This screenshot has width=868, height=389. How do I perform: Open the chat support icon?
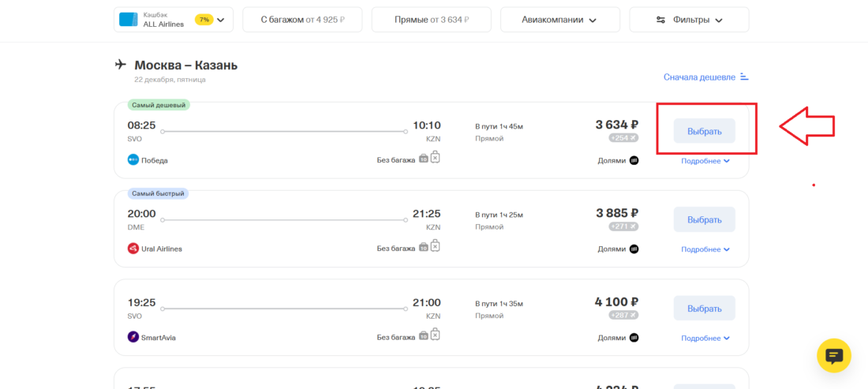[833, 356]
